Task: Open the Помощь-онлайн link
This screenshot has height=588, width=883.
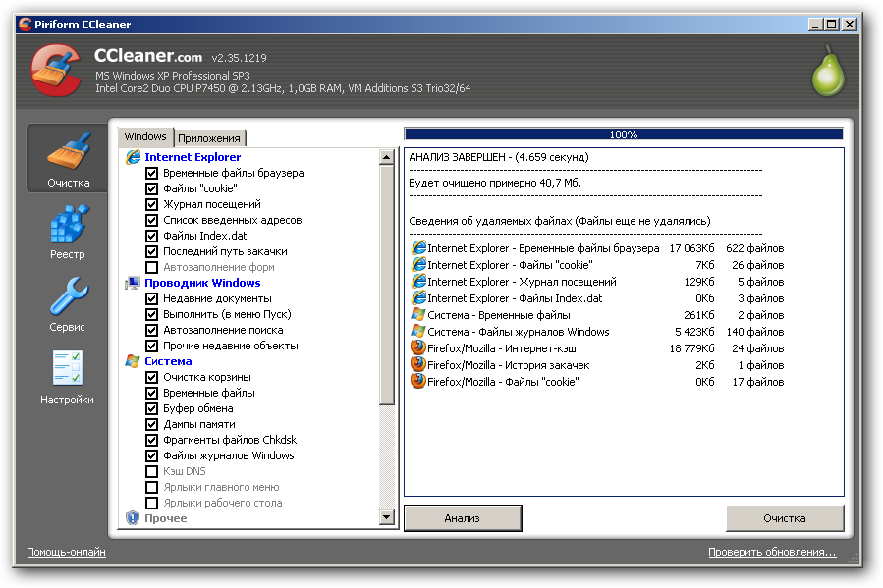Action: pos(67,552)
